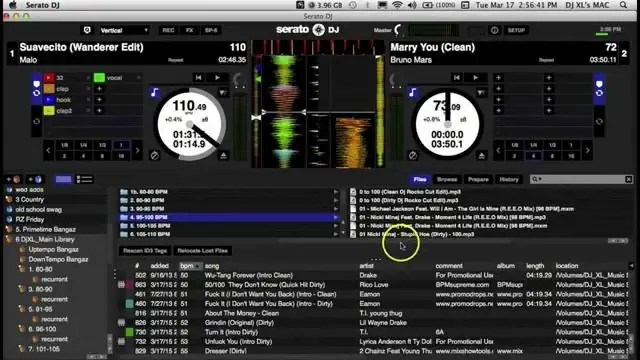Add cue in second slot under vocal
The width and height of the screenshot is (640, 360).
(x=99, y=89)
